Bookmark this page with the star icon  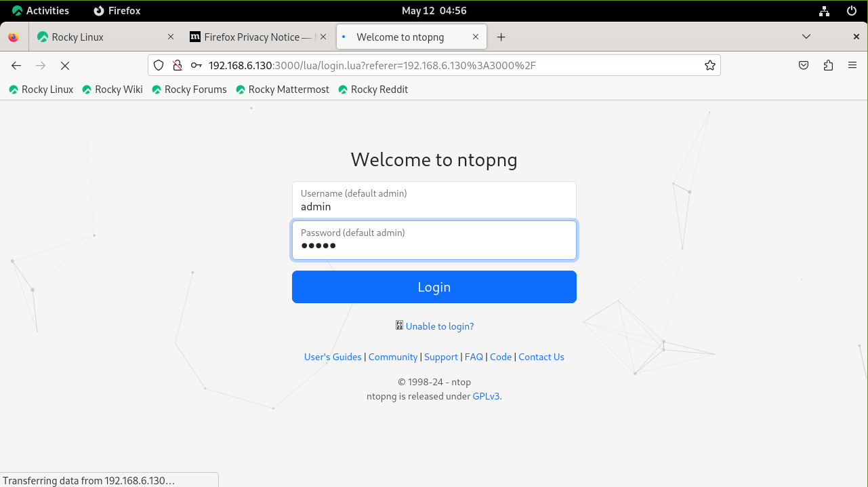pos(709,65)
